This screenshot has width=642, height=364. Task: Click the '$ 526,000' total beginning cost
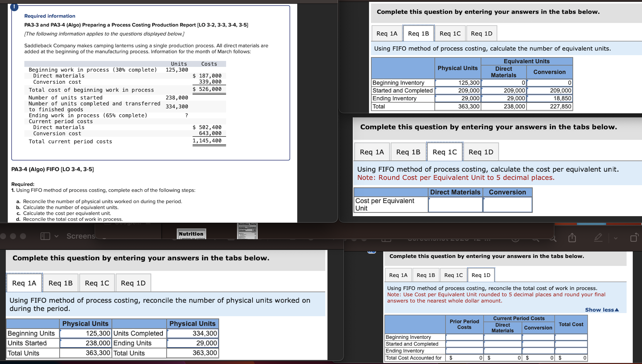click(x=207, y=89)
